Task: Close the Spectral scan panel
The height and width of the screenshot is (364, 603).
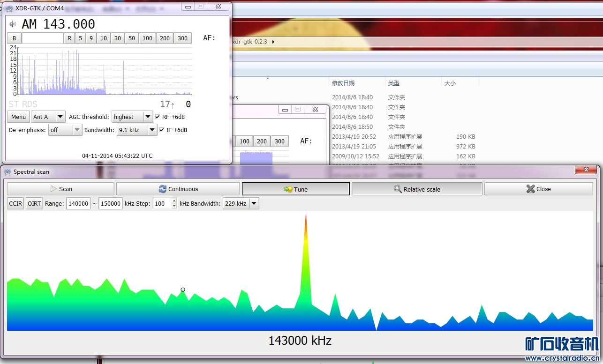Action: coord(538,189)
